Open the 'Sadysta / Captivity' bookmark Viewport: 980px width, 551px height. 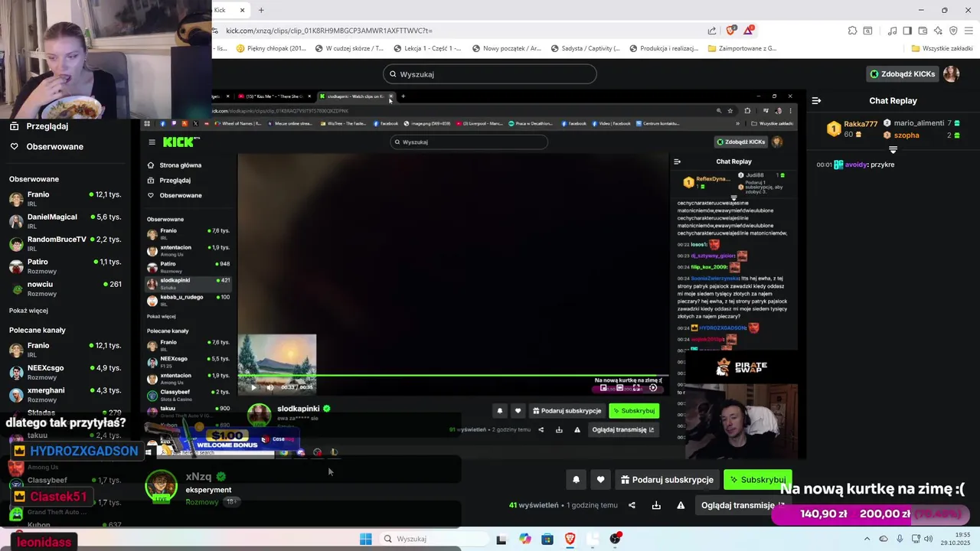click(x=585, y=48)
